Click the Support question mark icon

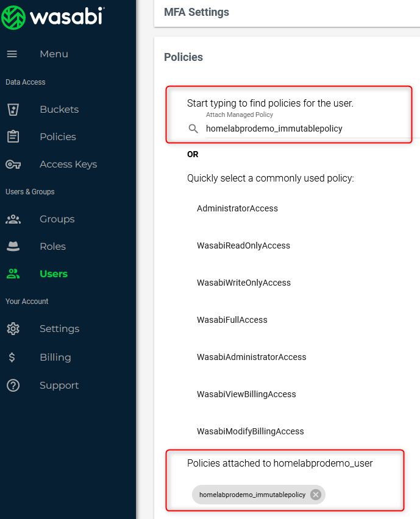click(13, 386)
